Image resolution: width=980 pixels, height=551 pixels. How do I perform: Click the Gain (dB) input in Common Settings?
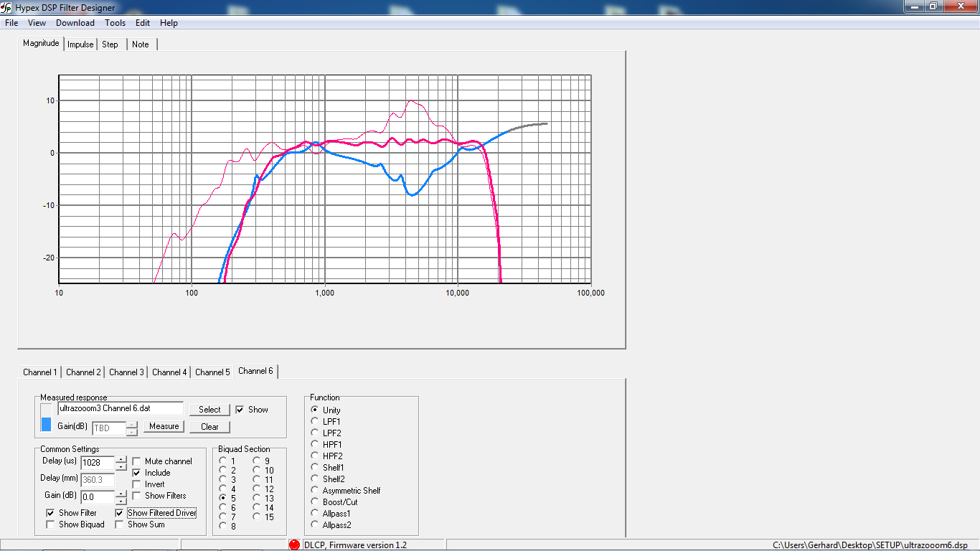coord(98,497)
